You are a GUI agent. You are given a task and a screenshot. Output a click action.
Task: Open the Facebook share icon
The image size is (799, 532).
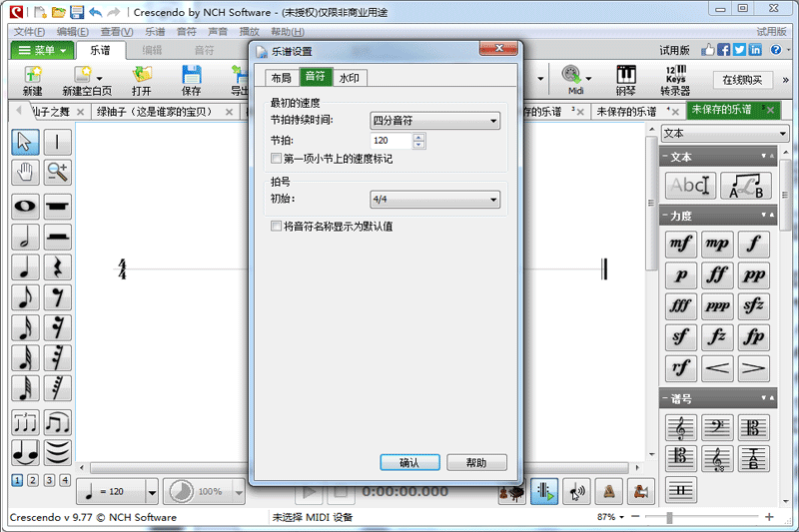tap(723, 49)
